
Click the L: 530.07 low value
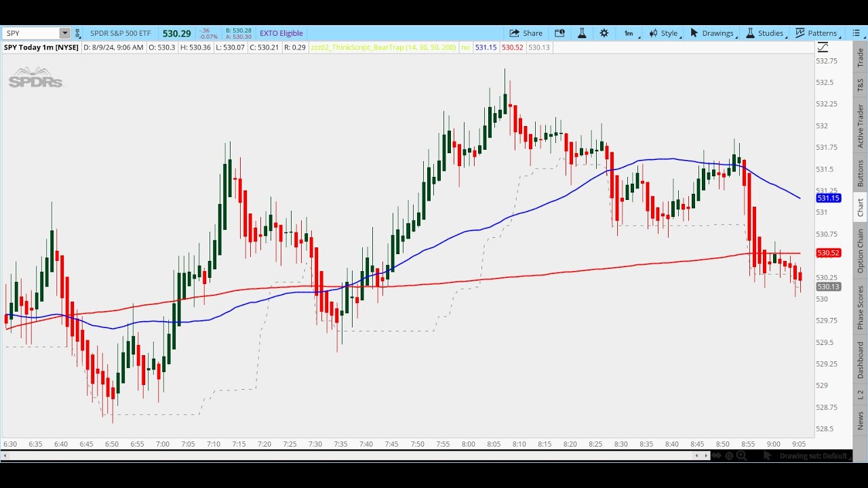click(231, 47)
